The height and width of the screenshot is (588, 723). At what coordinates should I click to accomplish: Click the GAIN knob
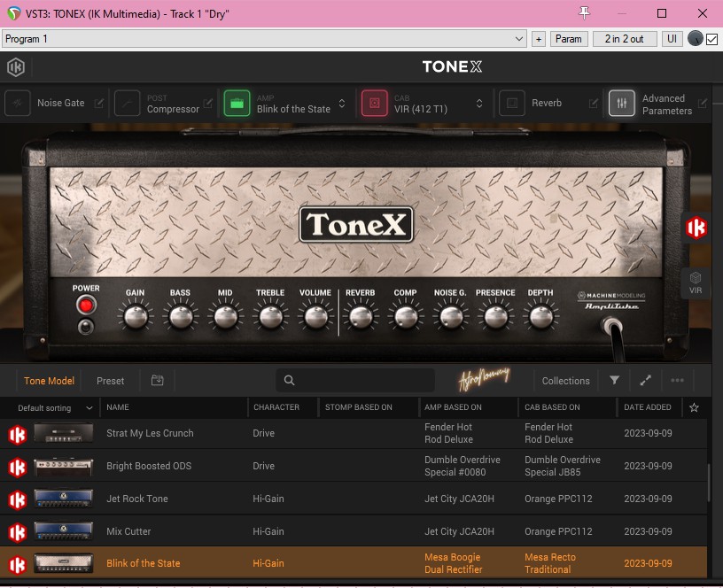point(136,317)
